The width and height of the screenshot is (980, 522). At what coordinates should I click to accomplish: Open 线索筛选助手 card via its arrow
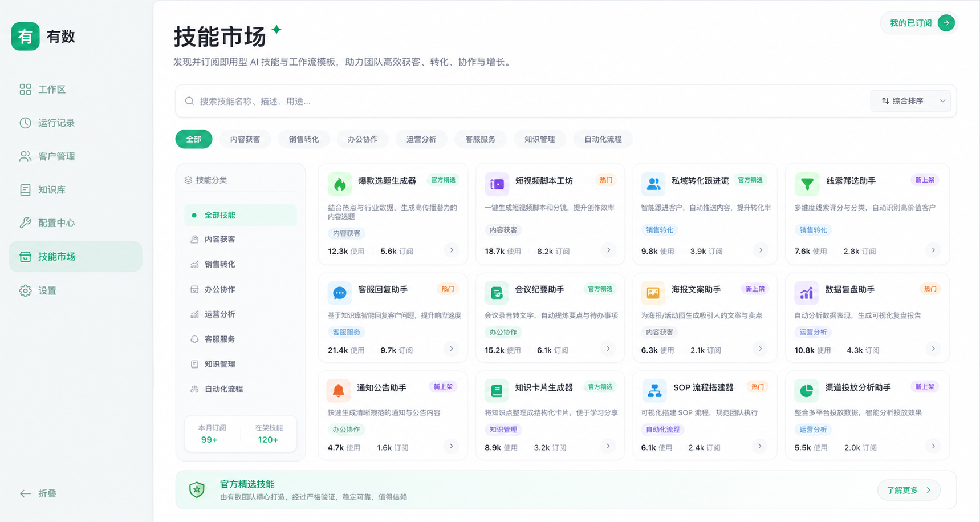coord(933,250)
